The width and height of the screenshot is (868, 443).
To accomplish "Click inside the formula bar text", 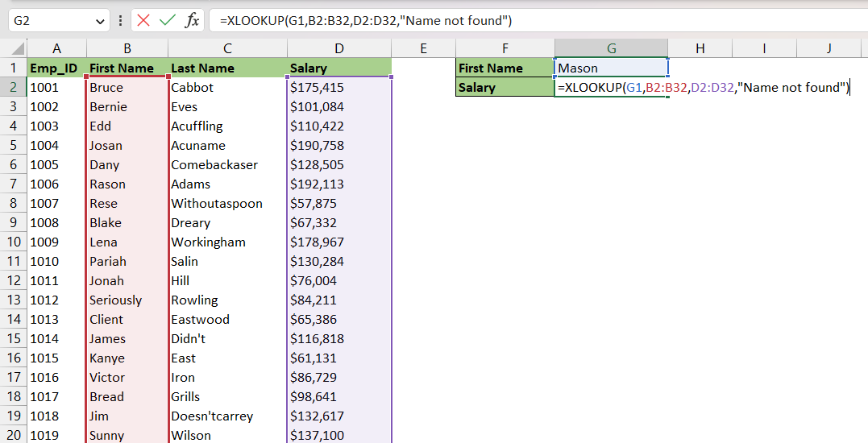I will tap(365, 21).
